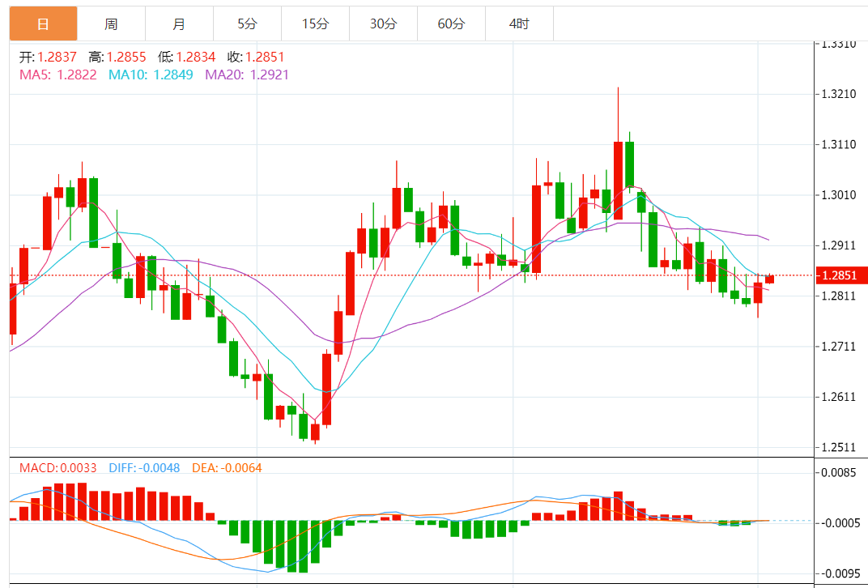Click the MA10: 1.2849 indicator label

click(151, 75)
